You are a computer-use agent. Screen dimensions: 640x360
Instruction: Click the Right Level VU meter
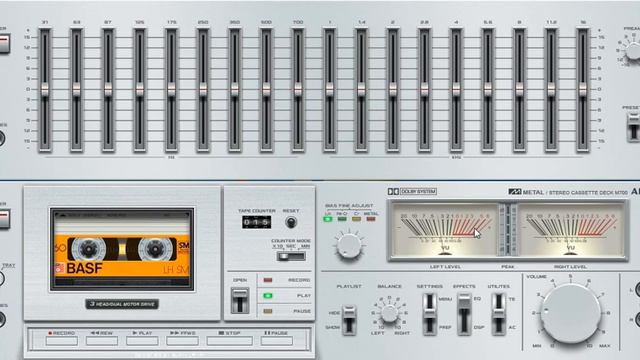point(570,231)
